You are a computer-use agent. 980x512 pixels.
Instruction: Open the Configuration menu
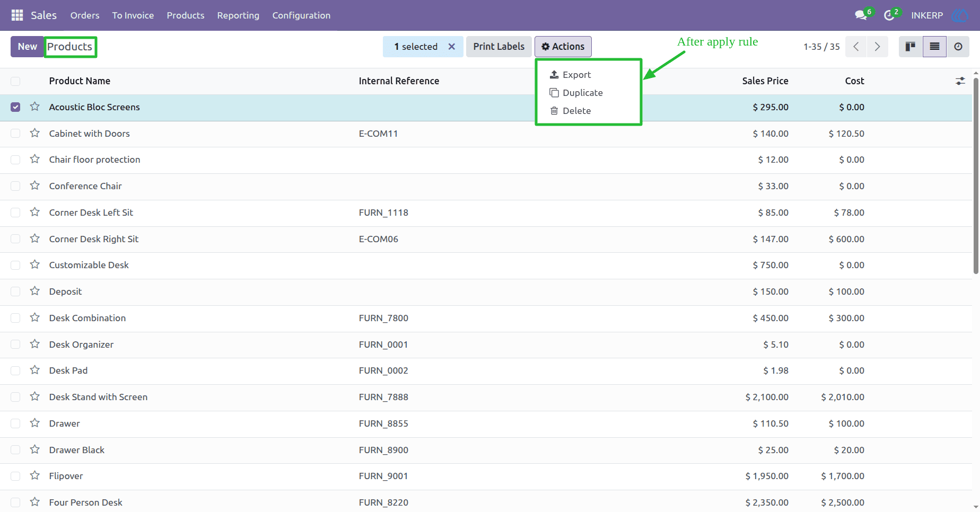[301, 15]
